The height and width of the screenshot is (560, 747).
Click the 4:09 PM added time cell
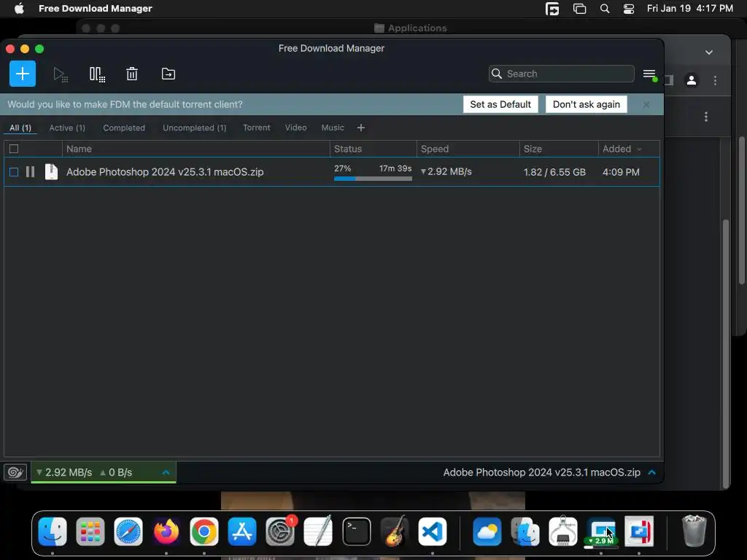pos(621,172)
